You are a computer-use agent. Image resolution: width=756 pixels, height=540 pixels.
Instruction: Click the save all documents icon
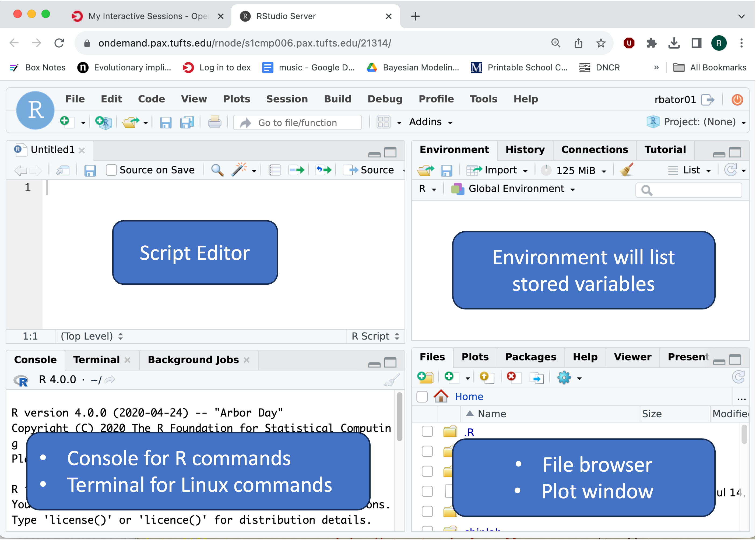tap(187, 122)
